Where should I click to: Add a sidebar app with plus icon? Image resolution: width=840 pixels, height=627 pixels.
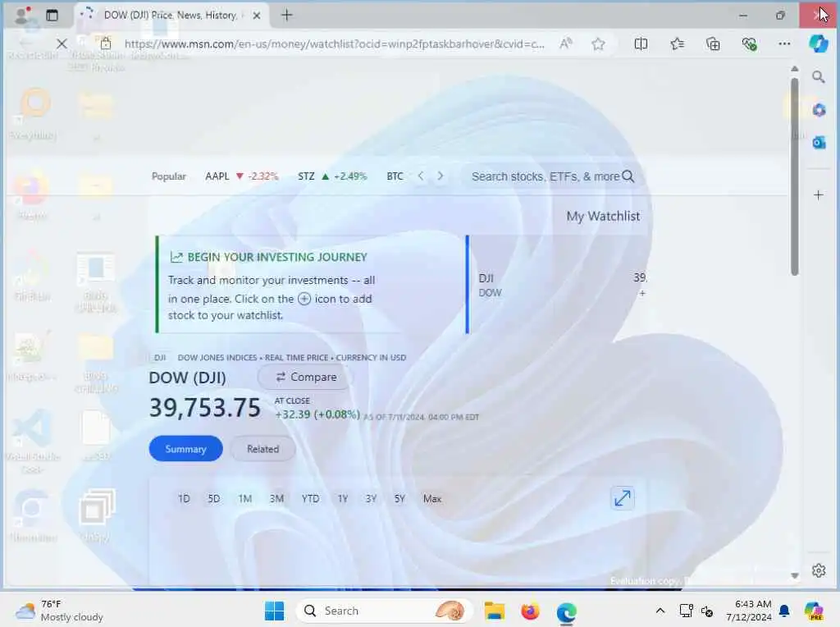pos(818,195)
